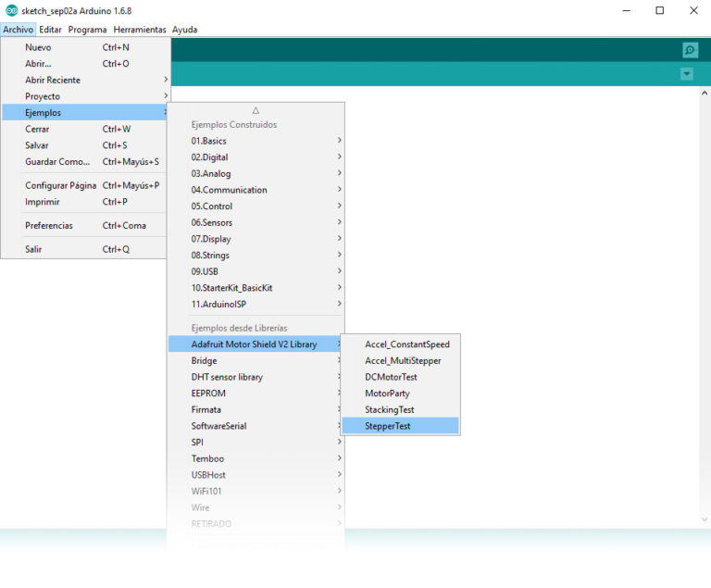711x588 pixels.
Task: Click the Arduino logo in title bar
Action: (11, 10)
